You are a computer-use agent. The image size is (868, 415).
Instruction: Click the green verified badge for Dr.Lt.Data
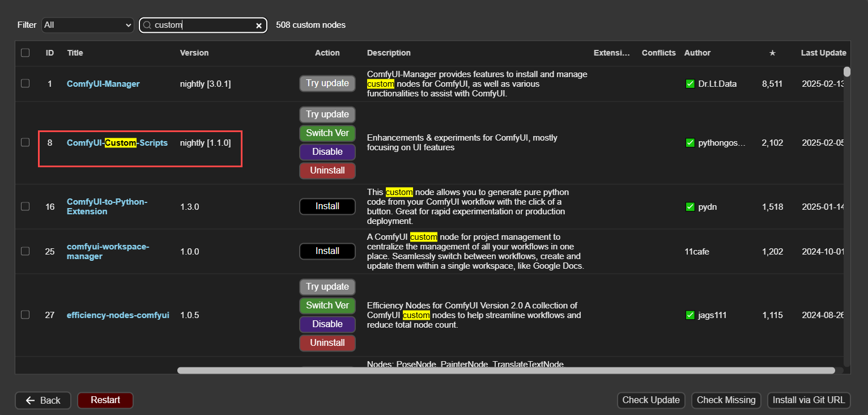690,84
